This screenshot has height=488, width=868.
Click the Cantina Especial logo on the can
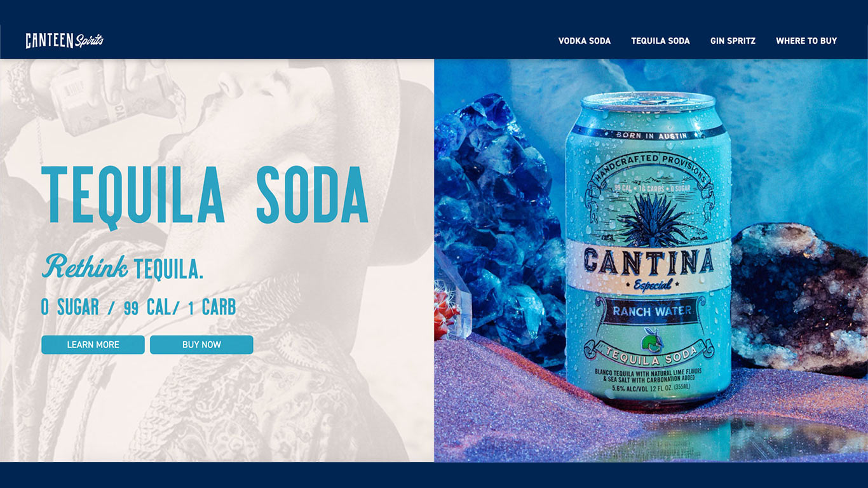tap(648, 267)
